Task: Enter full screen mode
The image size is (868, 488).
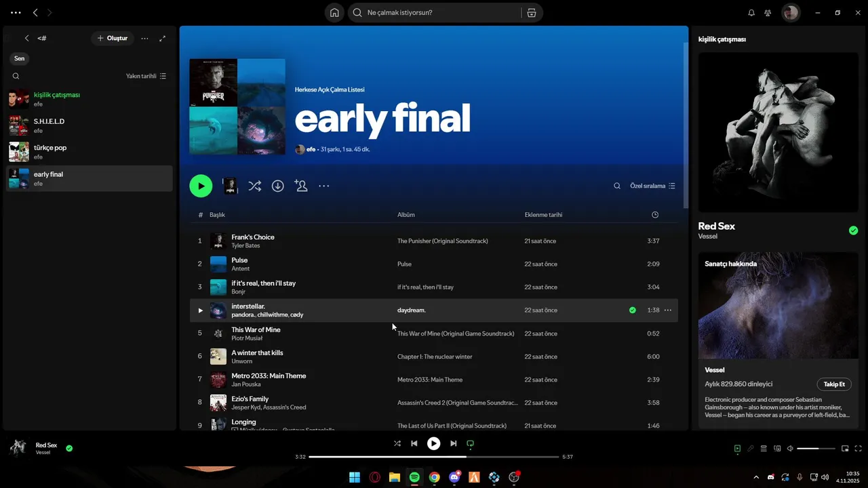Action: [858, 448]
